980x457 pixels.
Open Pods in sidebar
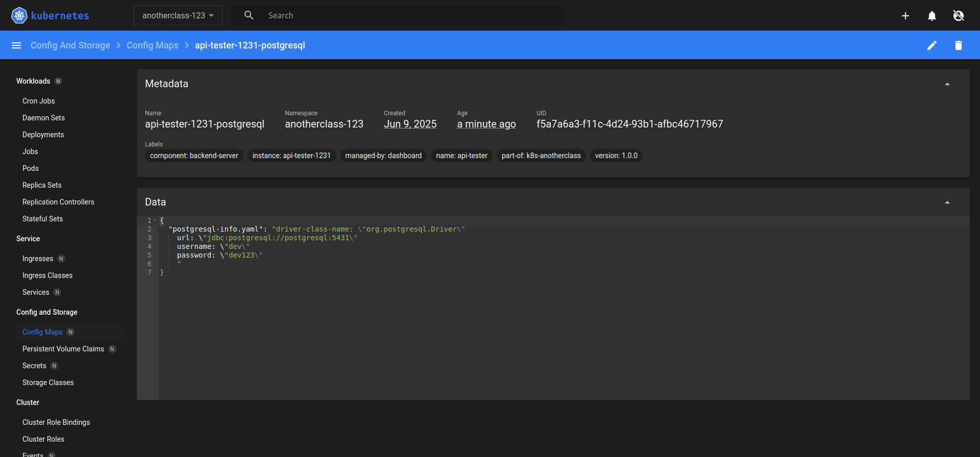point(31,168)
